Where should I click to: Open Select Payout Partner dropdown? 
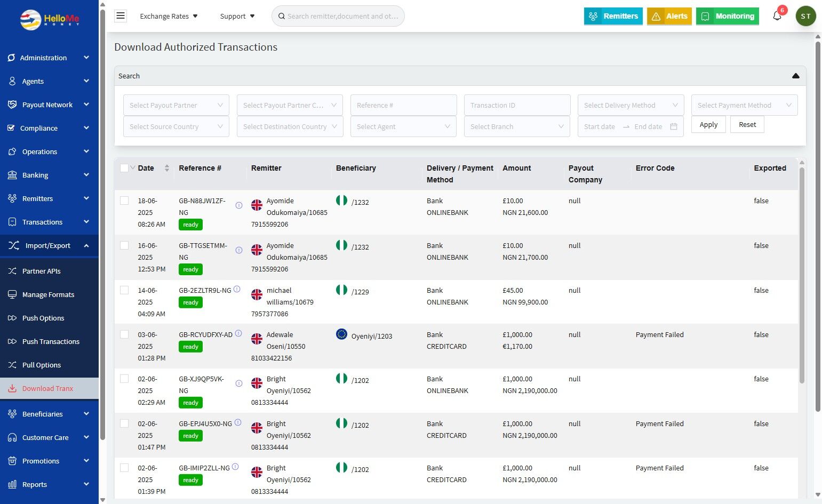pyautogui.click(x=176, y=106)
